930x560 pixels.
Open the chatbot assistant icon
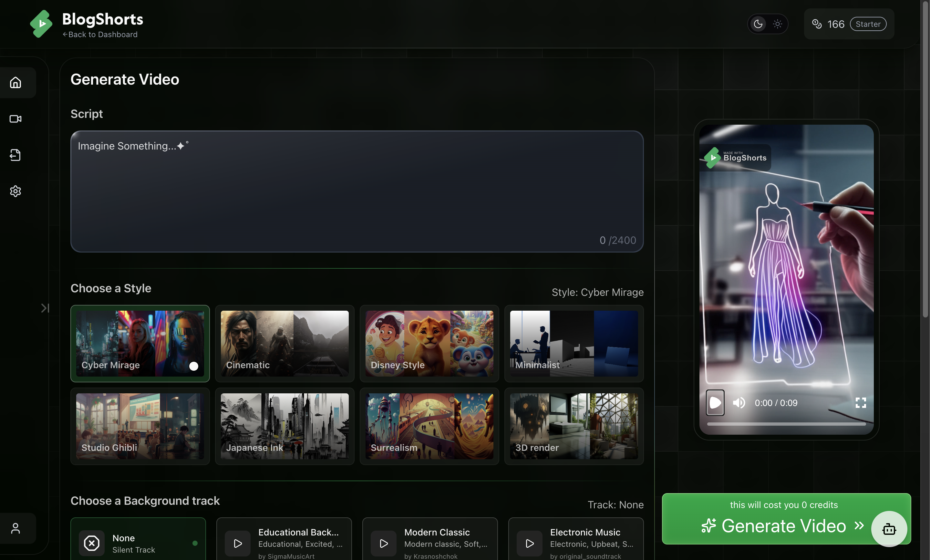[889, 529]
